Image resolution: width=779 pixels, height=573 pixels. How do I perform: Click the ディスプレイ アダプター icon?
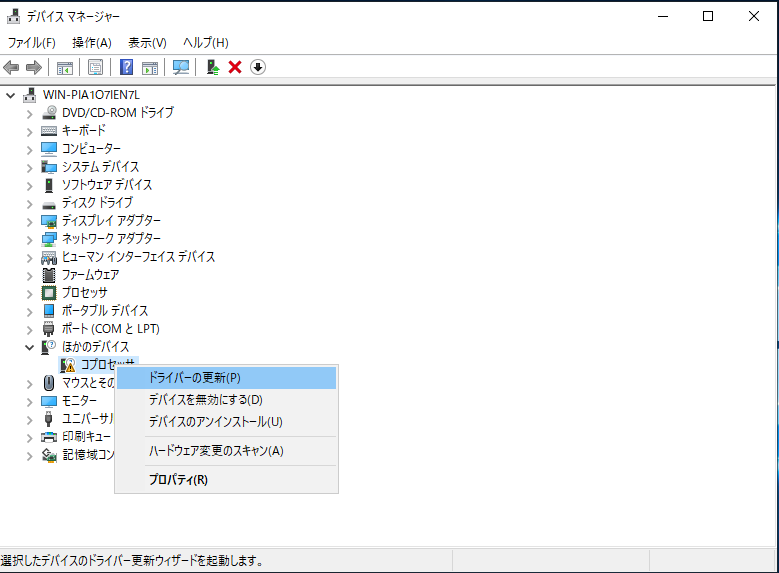49,221
